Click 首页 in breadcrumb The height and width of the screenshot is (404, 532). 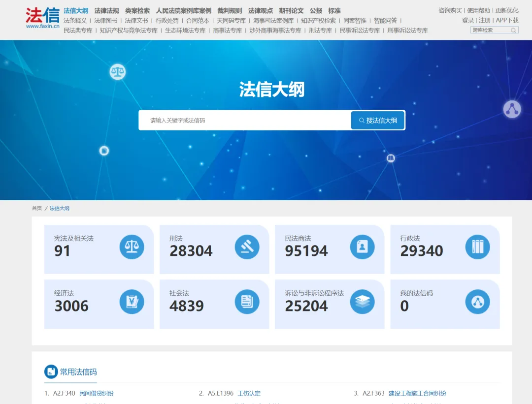37,209
